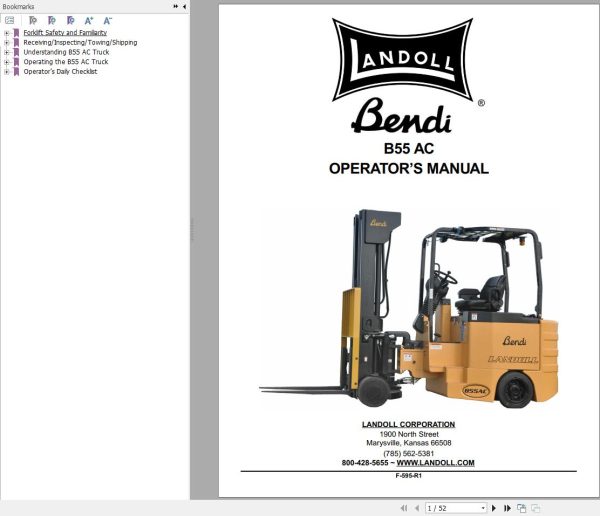Click the previous view icon in status bar
The width and height of the screenshot is (600, 516).
521,508
